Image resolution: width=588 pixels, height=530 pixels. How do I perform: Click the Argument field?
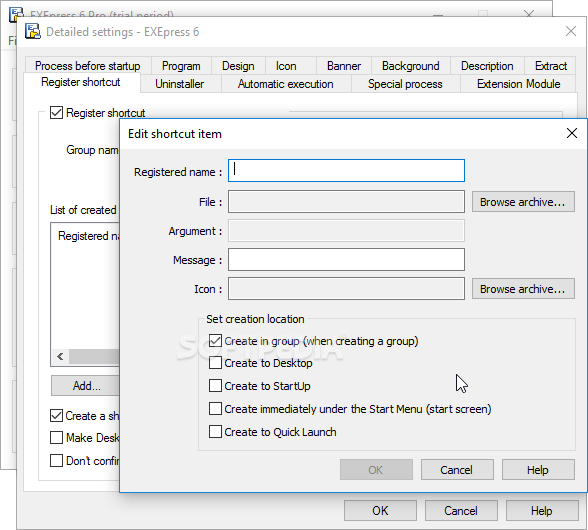[x=346, y=231]
